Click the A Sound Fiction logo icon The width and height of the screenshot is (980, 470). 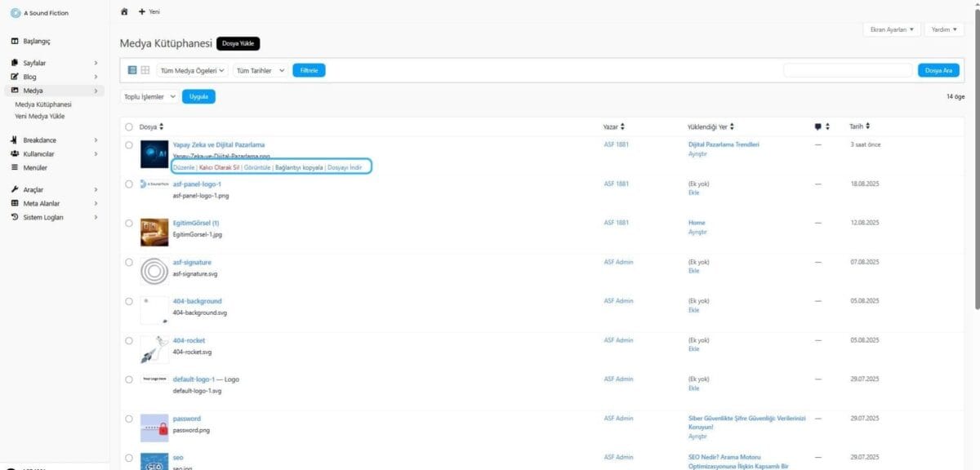pos(15,12)
